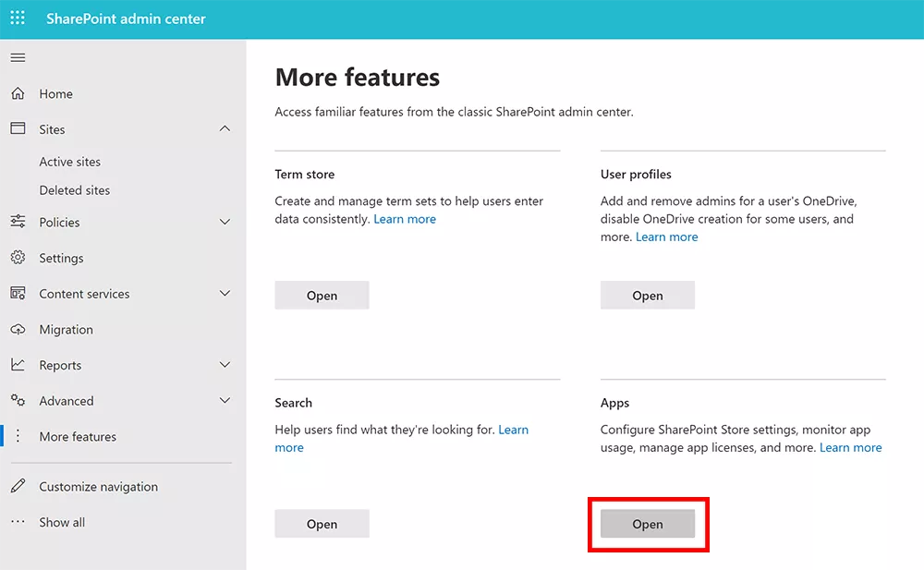Open Advanced label in sidebar
The height and width of the screenshot is (570, 924).
click(x=66, y=401)
